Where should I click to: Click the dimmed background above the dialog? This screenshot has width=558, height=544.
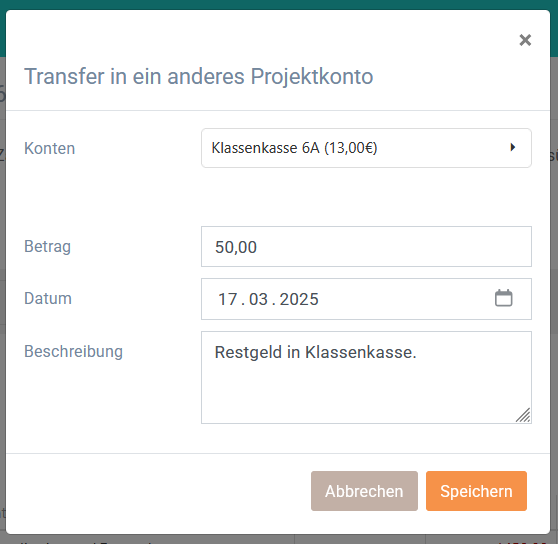click(x=279, y=4)
